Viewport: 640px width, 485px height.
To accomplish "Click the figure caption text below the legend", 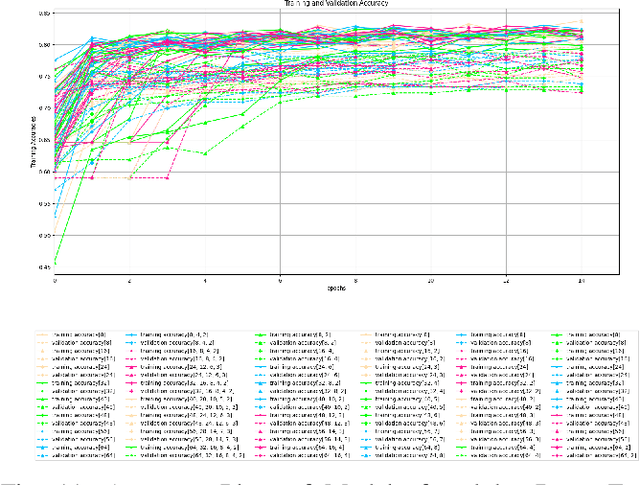I will (319, 473).
